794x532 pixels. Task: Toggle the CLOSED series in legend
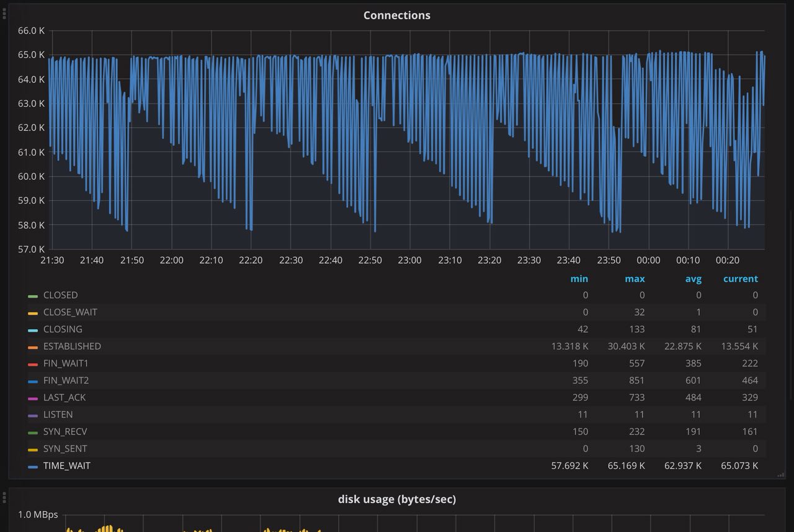click(x=60, y=295)
